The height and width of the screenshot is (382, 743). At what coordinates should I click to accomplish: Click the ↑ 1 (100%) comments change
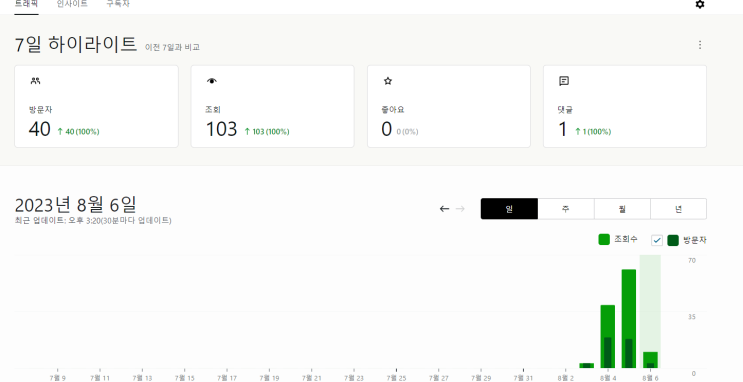593,132
